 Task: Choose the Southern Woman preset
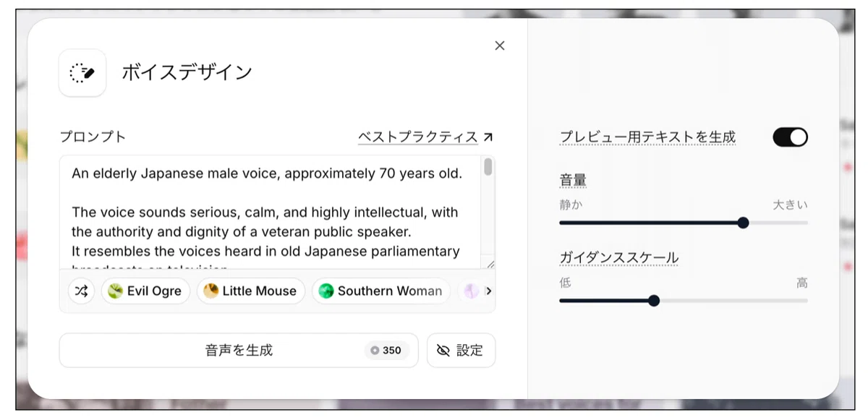click(381, 291)
